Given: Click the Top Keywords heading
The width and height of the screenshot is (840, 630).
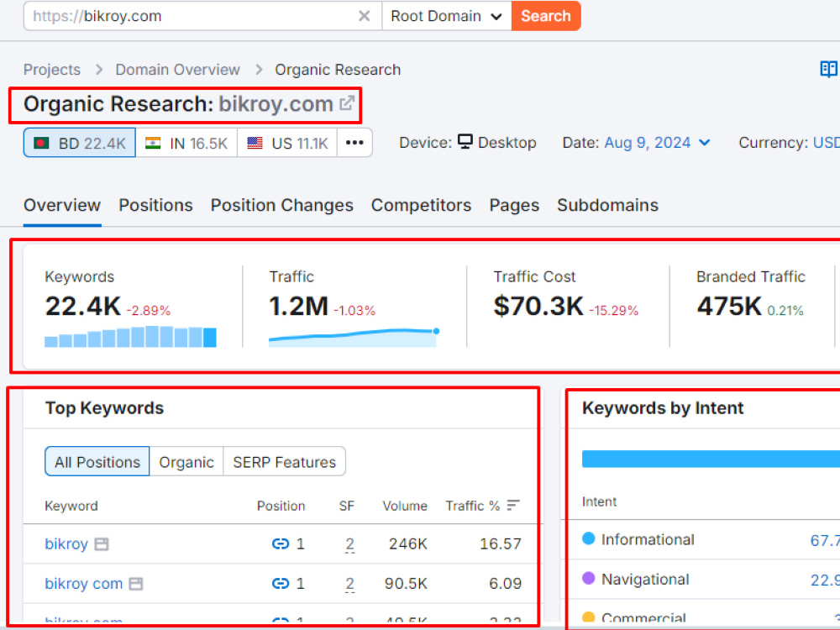Looking at the screenshot, I should [x=104, y=408].
